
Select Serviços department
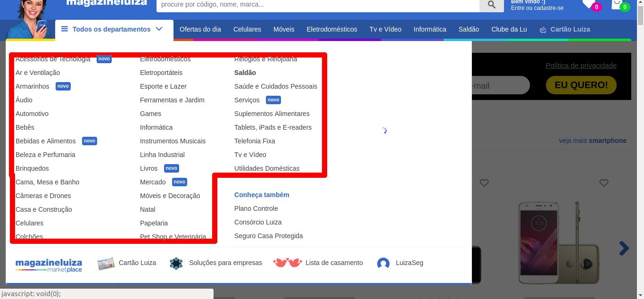pos(247,100)
